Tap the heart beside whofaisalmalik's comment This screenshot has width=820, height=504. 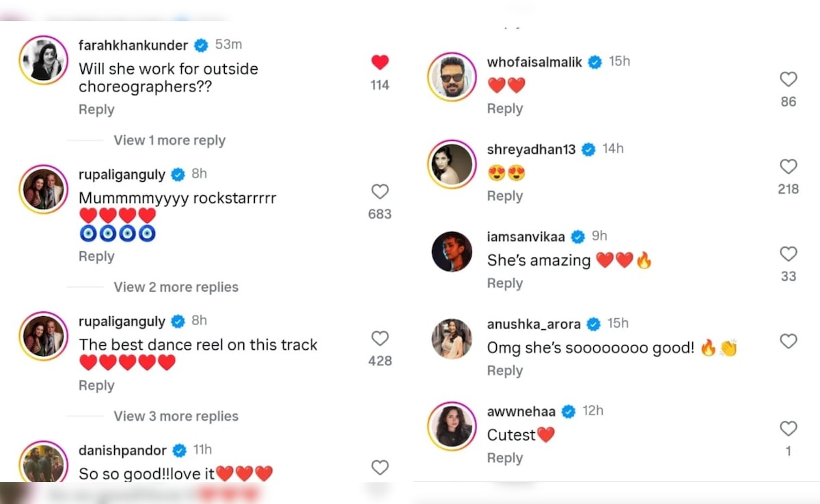[x=789, y=79]
